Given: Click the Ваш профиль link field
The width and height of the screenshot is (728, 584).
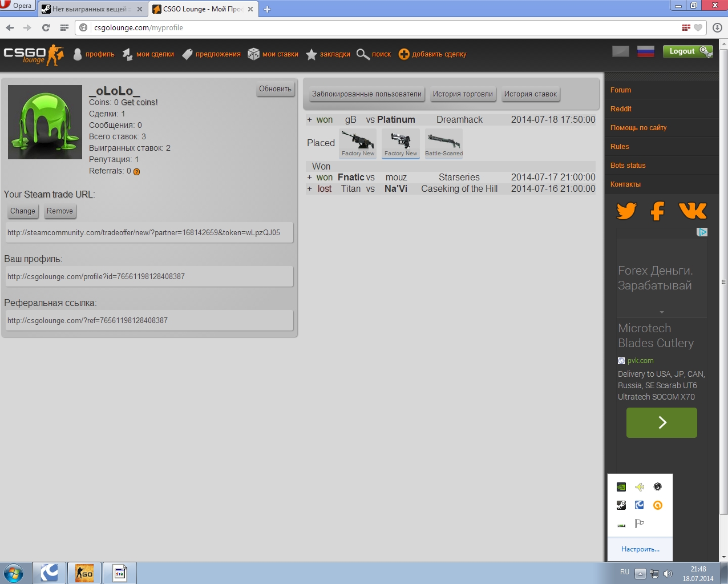Looking at the screenshot, I should click(149, 277).
